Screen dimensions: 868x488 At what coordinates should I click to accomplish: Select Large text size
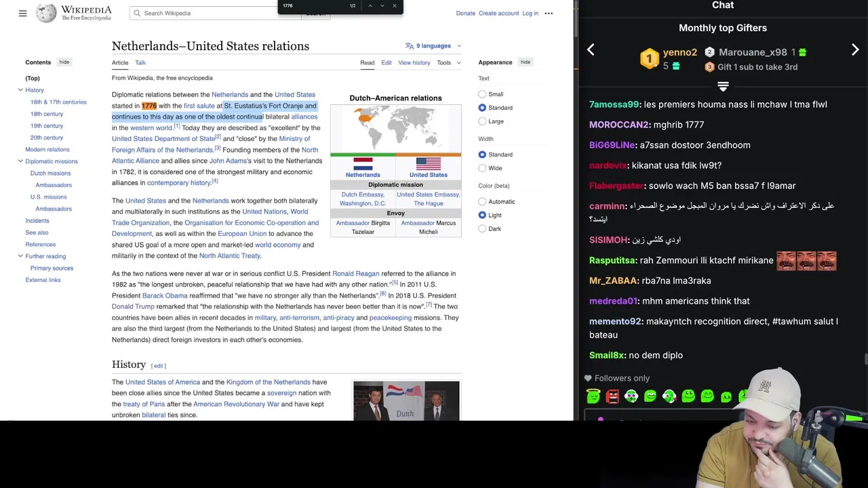pyautogui.click(x=482, y=121)
